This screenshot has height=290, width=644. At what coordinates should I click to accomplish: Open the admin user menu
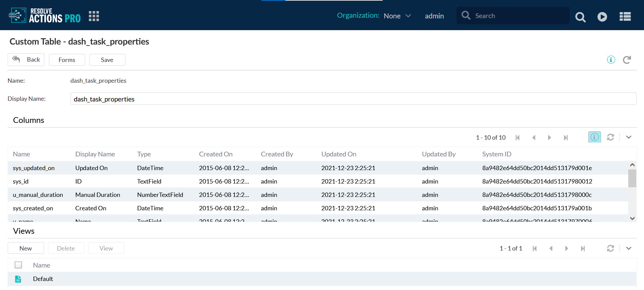pyautogui.click(x=434, y=16)
